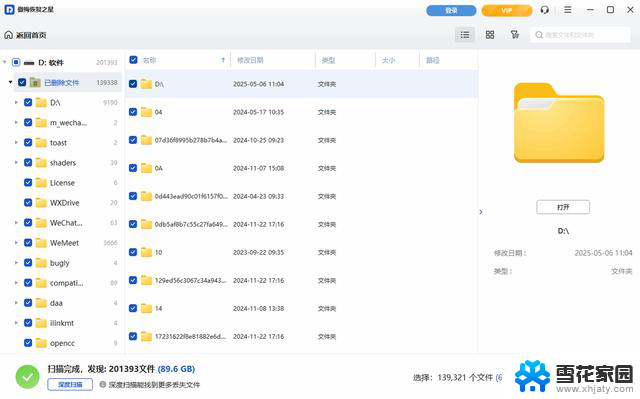Select the 129ed56c3067c34a943... folder row
The image size is (640, 399).
pyautogui.click(x=301, y=280)
